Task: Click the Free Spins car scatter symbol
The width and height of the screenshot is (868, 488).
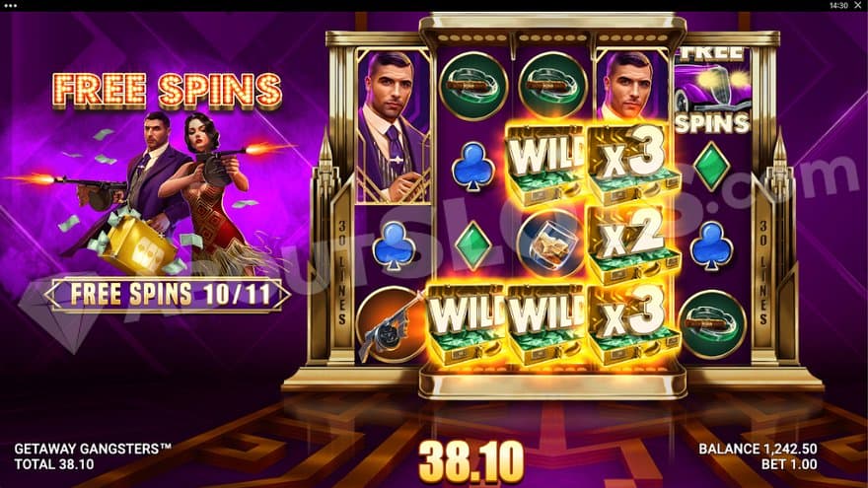Action: pos(712,91)
